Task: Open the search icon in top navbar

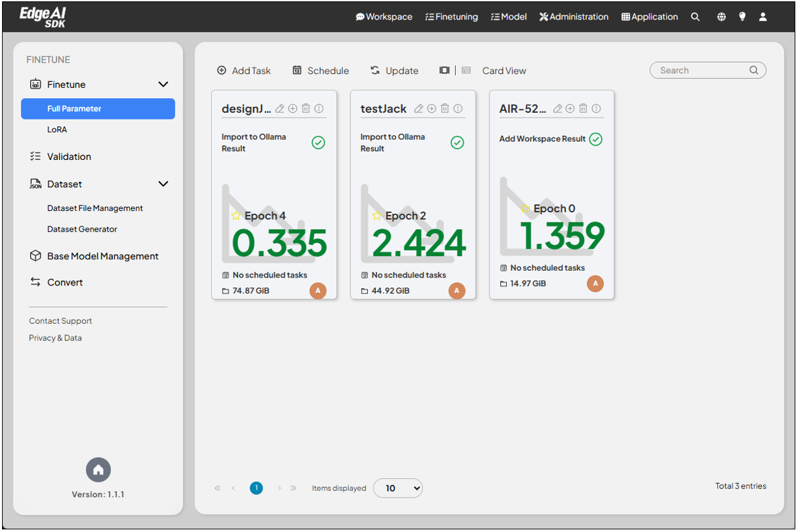Action: tap(695, 17)
